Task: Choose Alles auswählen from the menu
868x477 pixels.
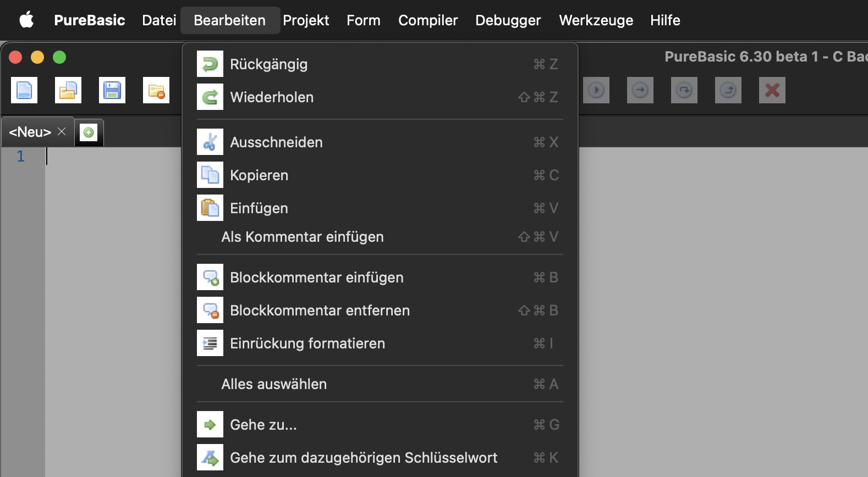Action: tap(380, 384)
